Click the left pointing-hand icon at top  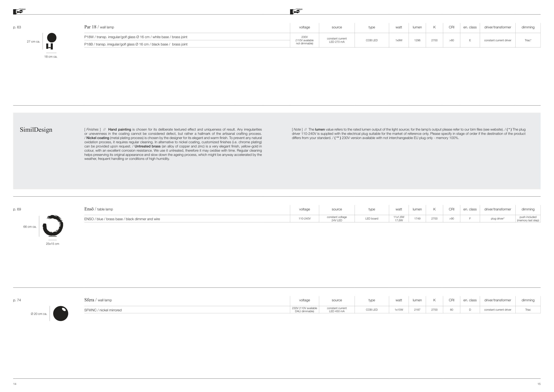click(x=19, y=11)
